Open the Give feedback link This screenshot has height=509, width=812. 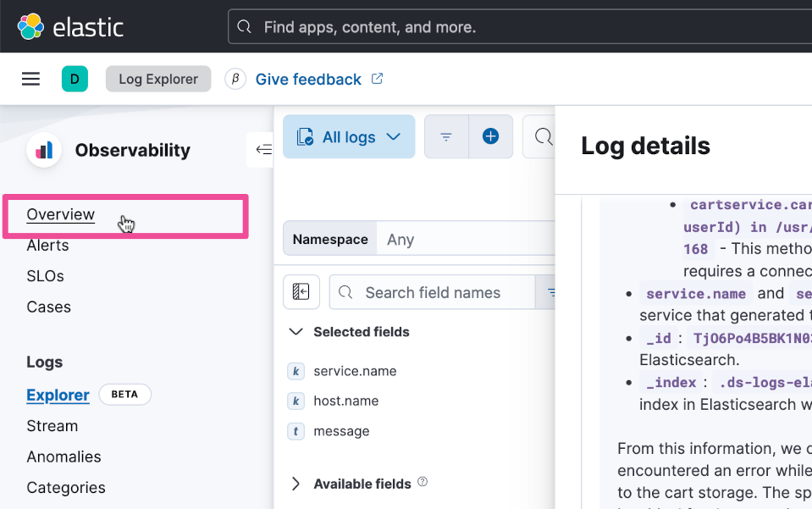pos(309,78)
